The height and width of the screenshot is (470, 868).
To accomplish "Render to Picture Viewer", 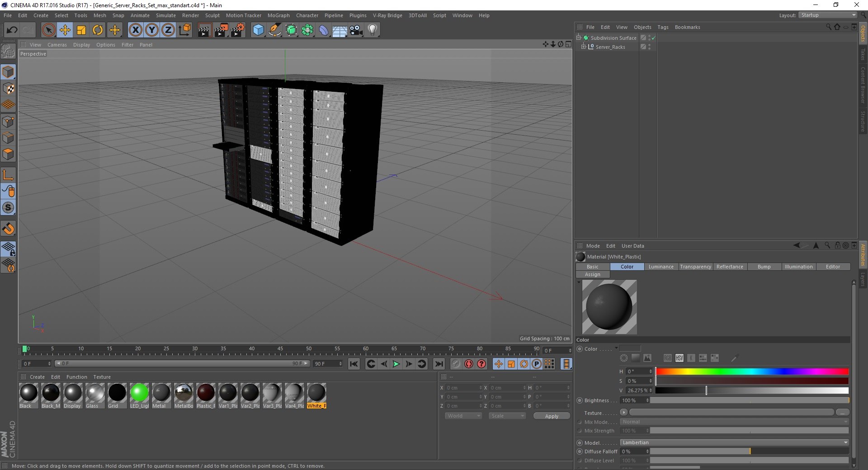I will coord(221,30).
